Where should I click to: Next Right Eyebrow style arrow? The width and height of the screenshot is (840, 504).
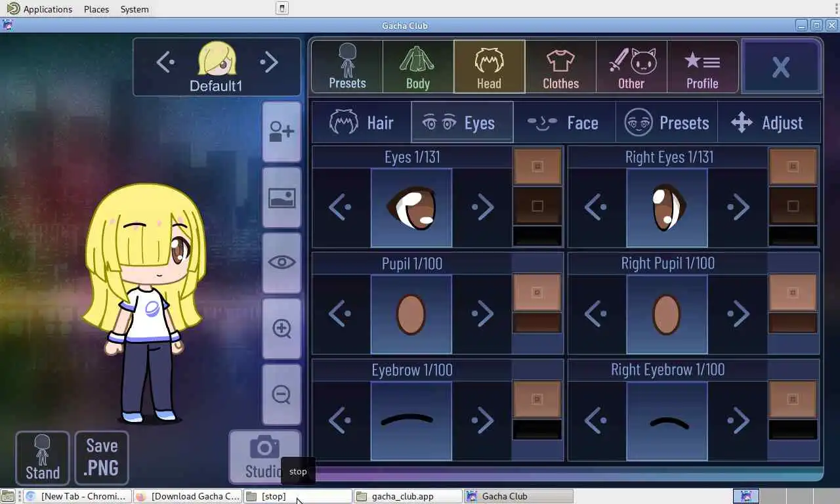tap(738, 420)
